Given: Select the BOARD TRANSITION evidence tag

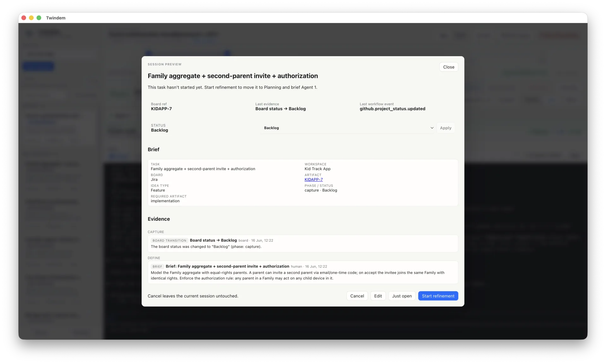Looking at the screenshot, I should [x=169, y=240].
